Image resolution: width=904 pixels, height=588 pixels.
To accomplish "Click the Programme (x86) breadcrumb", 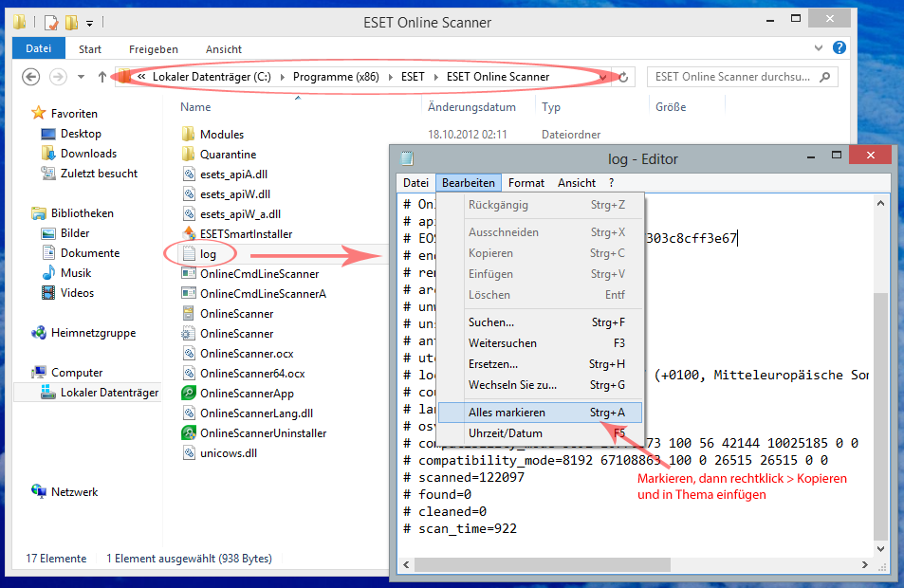I will 336,77.
